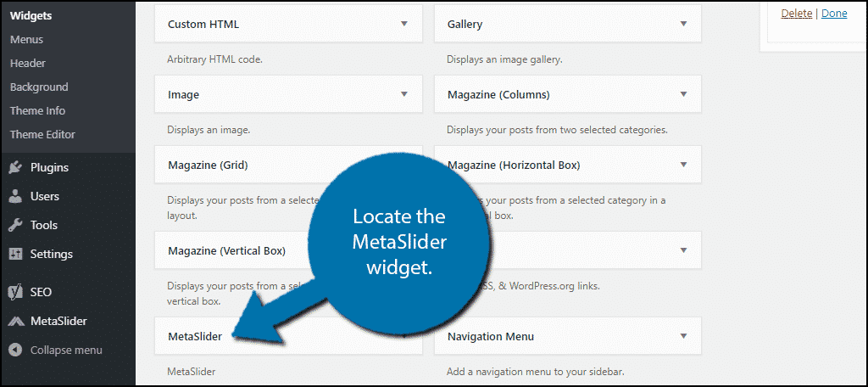Click the Plugins plug icon
This screenshot has height=387, width=868.
(x=15, y=167)
